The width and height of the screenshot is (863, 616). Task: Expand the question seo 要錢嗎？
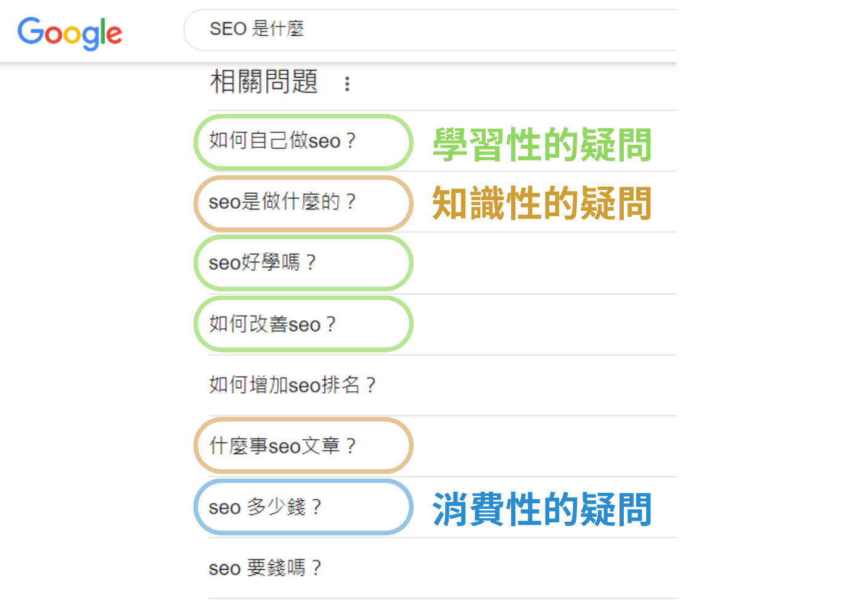(x=265, y=568)
